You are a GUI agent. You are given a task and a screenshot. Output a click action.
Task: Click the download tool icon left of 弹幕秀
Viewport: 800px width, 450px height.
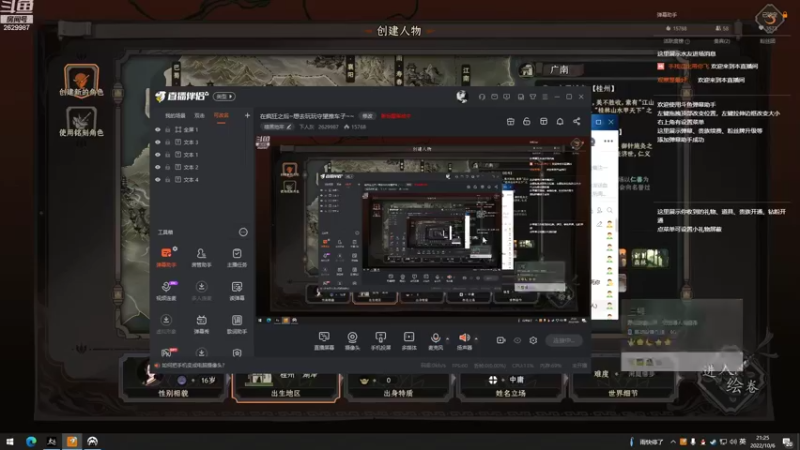(x=166, y=324)
